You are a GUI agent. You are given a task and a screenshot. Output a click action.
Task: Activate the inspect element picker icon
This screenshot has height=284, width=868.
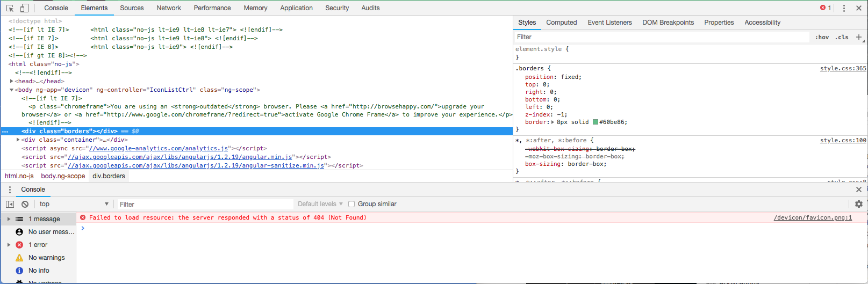pyautogui.click(x=10, y=8)
